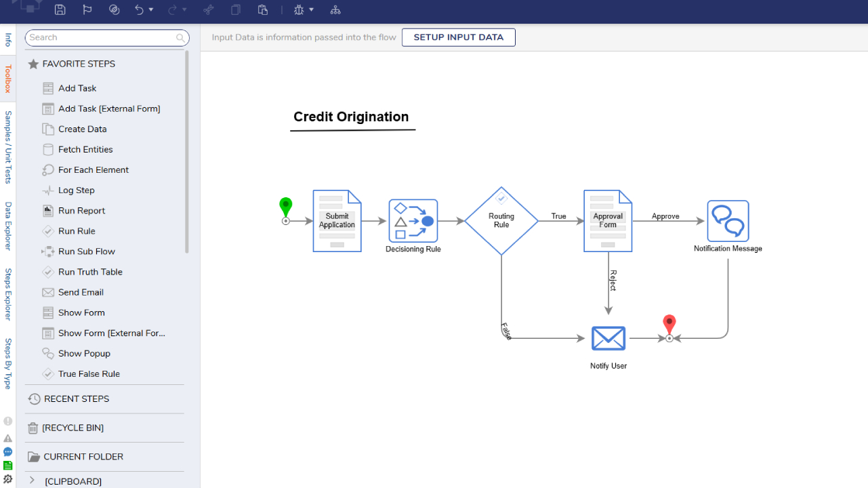This screenshot has height=488, width=868.
Task: Click the True path label
Action: pyautogui.click(x=558, y=216)
